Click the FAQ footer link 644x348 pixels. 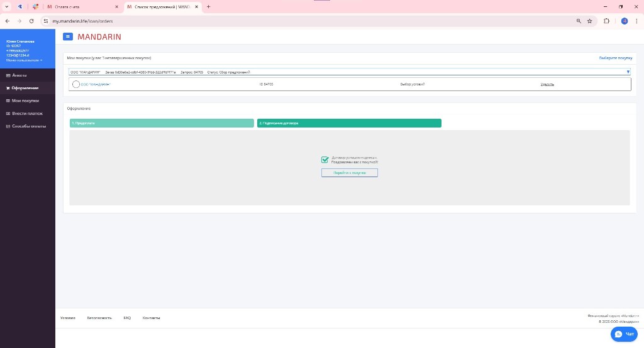[127, 318]
